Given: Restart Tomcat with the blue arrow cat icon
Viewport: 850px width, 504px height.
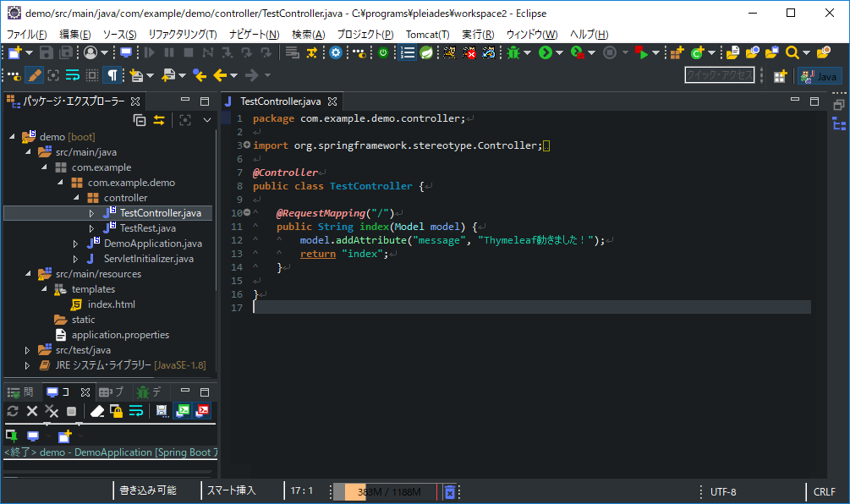Looking at the screenshot, I should tap(489, 52).
